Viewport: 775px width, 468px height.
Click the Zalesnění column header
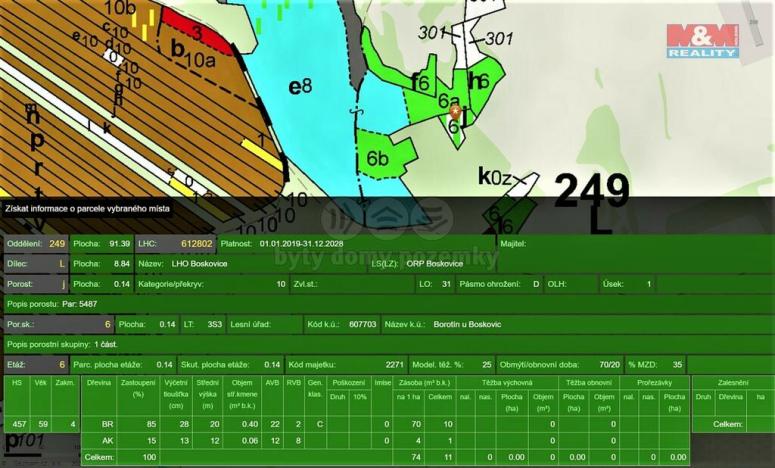731,382
